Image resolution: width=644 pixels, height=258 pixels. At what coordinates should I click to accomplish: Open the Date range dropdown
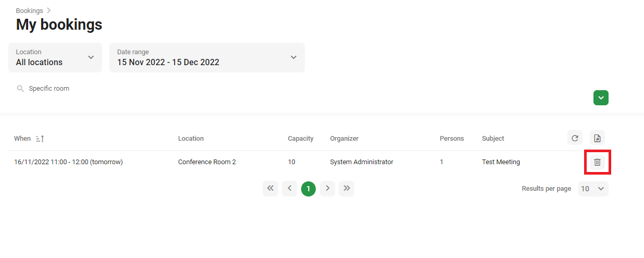[207, 57]
